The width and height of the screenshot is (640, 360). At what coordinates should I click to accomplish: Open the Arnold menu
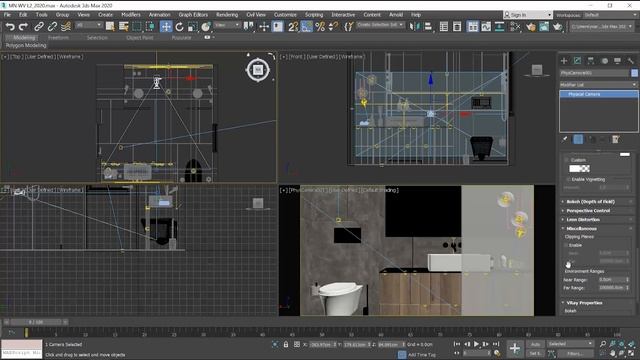[x=396, y=15]
